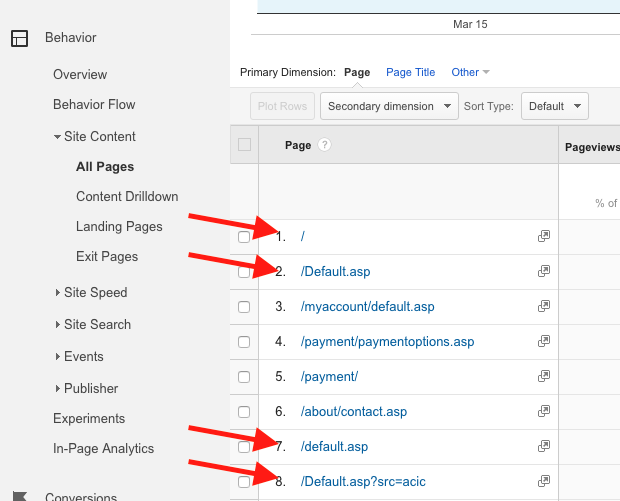Open external link icon for /payment/ row
Viewport: 620px width, 501px height.
[x=544, y=376]
